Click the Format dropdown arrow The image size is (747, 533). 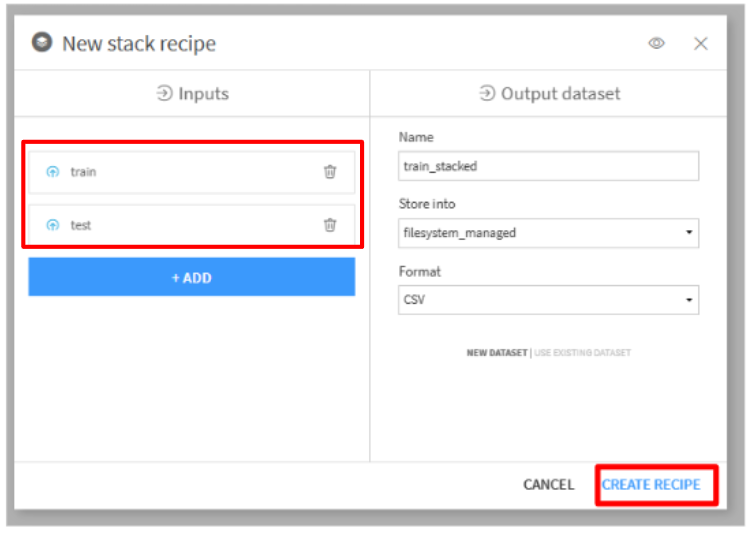point(689,300)
